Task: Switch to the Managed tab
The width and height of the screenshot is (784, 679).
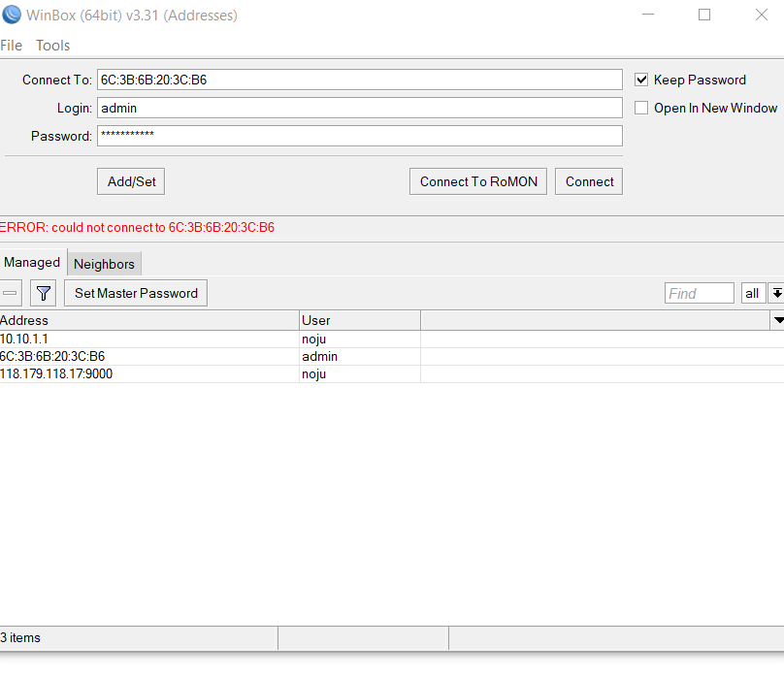Action: (32, 263)
